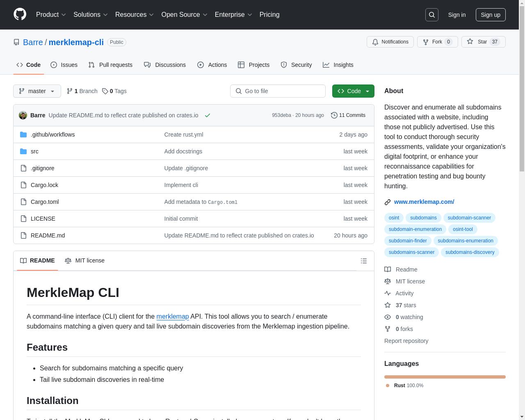The image size is (525, 420).
Task: Click the green commit status checkmark
Action: 208,115
